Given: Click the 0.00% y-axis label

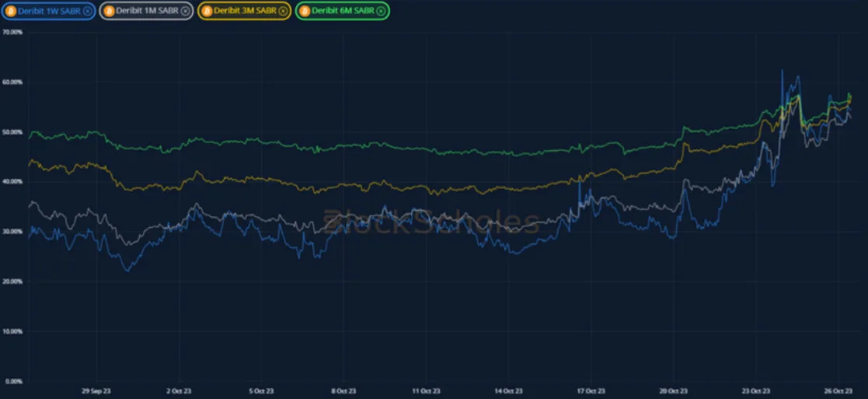Looking at the screenshot, I should coord(14,381).
